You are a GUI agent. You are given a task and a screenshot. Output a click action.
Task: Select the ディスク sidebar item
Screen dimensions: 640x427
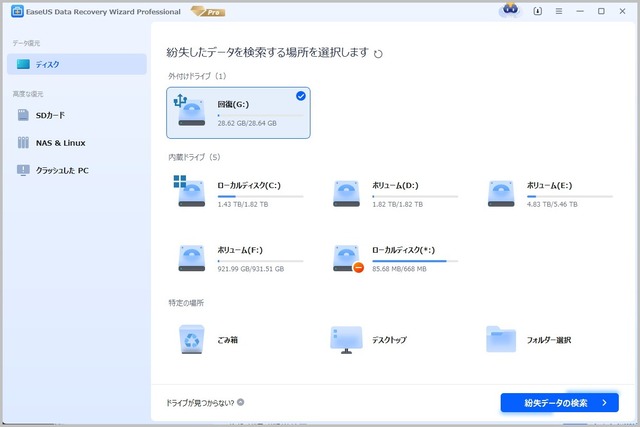(x=77, y=64)
